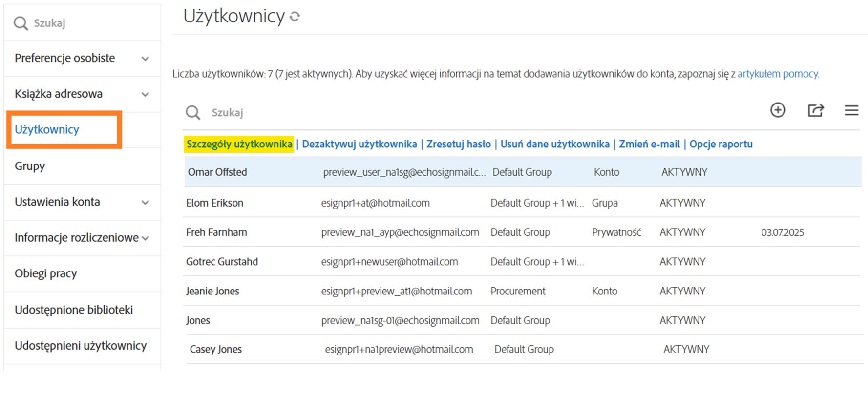Click Zresetuj hasło action link

pos(458,144)
